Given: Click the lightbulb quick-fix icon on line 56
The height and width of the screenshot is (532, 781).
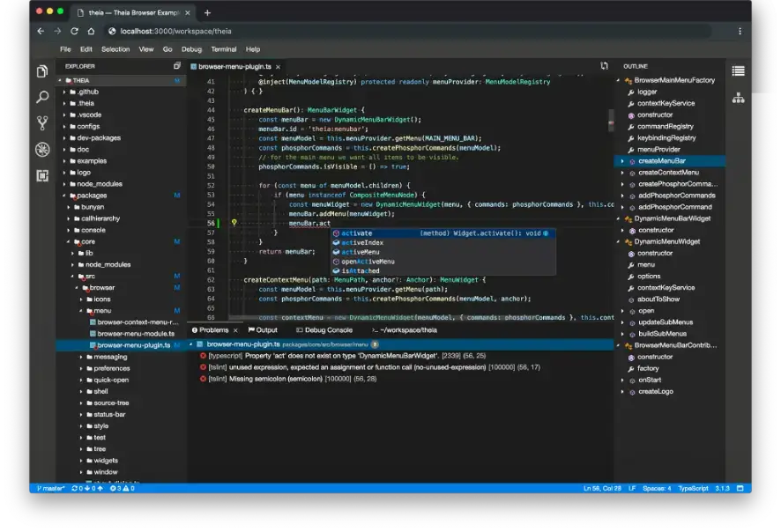Looking at the screenshot, I should 234,224.
